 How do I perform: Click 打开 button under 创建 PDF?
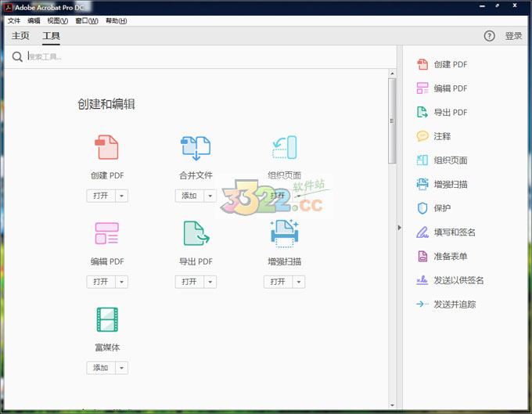pyautogui.click(x=101, y=196)
